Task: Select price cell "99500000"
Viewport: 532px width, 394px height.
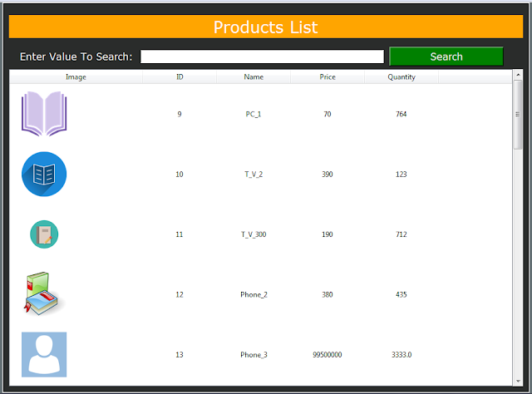Action: tap(328, 355)
